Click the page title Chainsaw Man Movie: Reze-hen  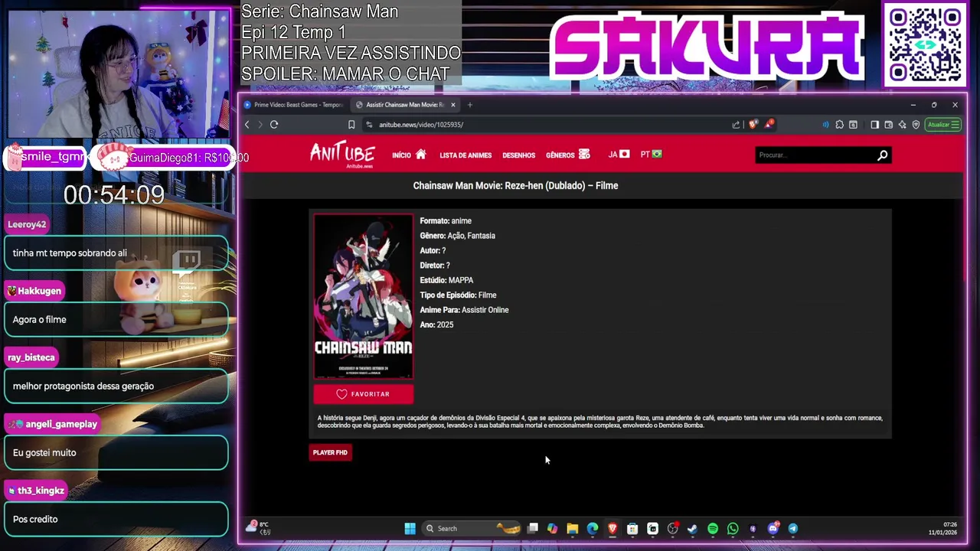coord(515,185)
